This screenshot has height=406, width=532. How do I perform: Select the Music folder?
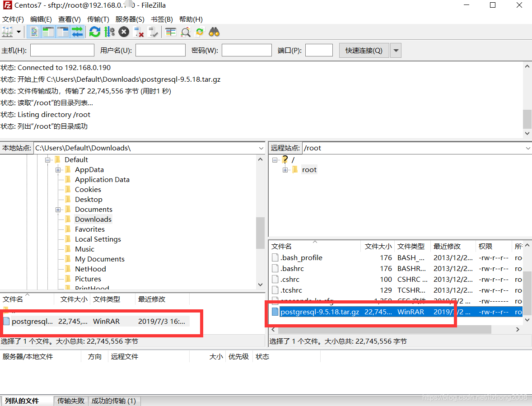pyautogui.click(x=84, y=249)
